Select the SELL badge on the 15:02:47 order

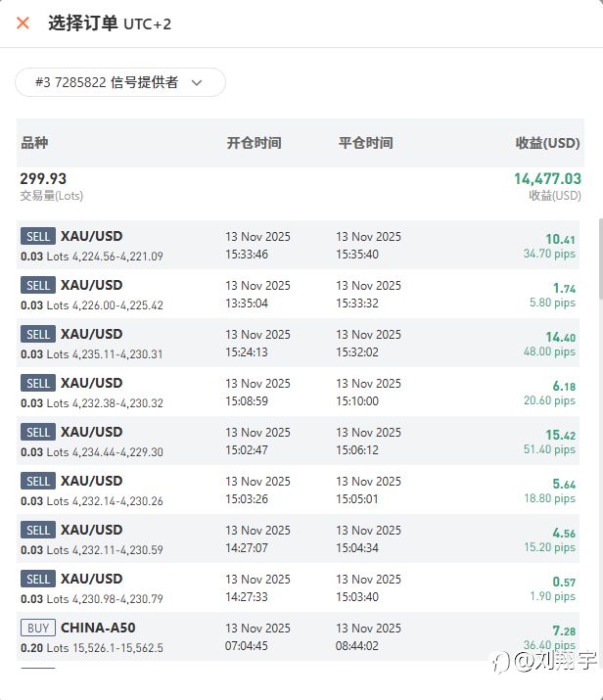38,432
